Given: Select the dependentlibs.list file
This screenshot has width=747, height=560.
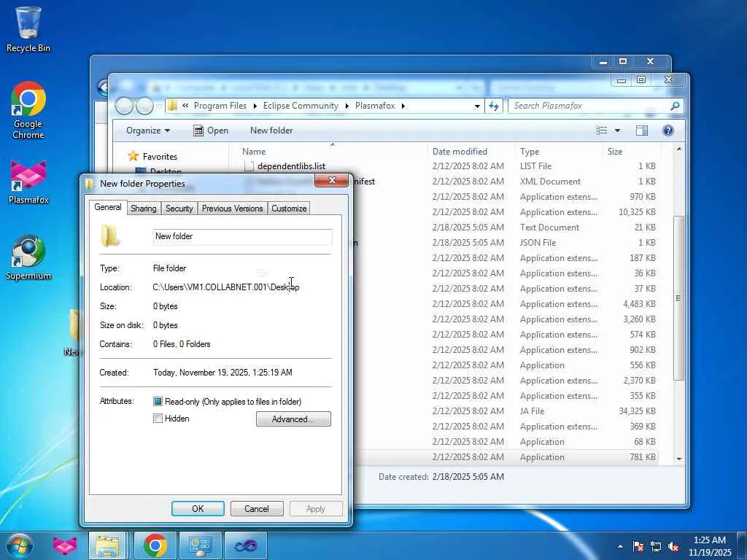Looking at the screenshot, I should tap(291, 166).
